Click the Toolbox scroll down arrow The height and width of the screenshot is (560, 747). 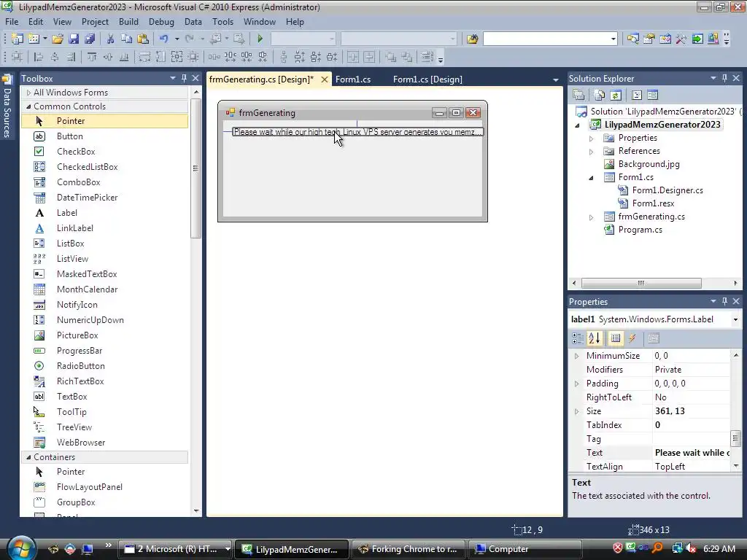point(196,511)
